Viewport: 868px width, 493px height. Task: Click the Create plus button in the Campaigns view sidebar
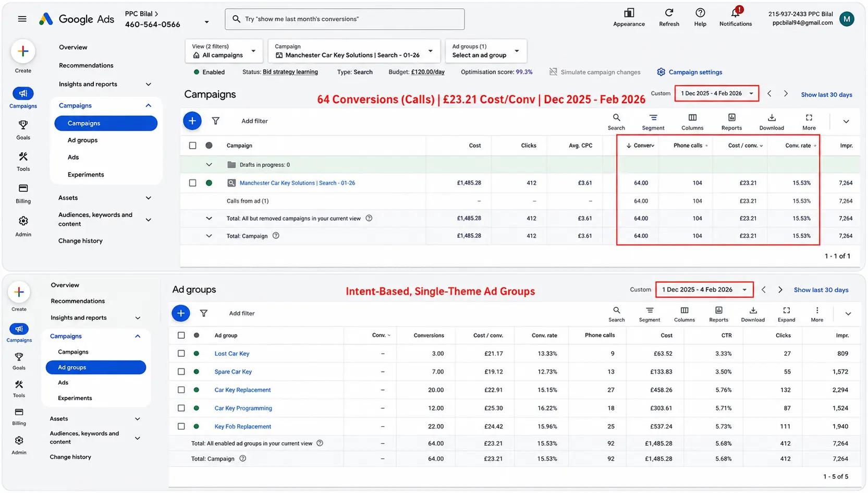point(23,51)
